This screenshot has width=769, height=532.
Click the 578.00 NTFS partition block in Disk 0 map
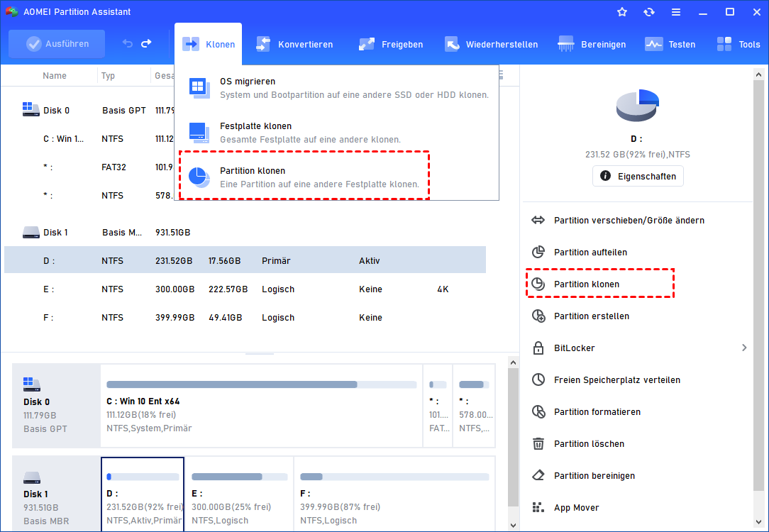[475, 406]
